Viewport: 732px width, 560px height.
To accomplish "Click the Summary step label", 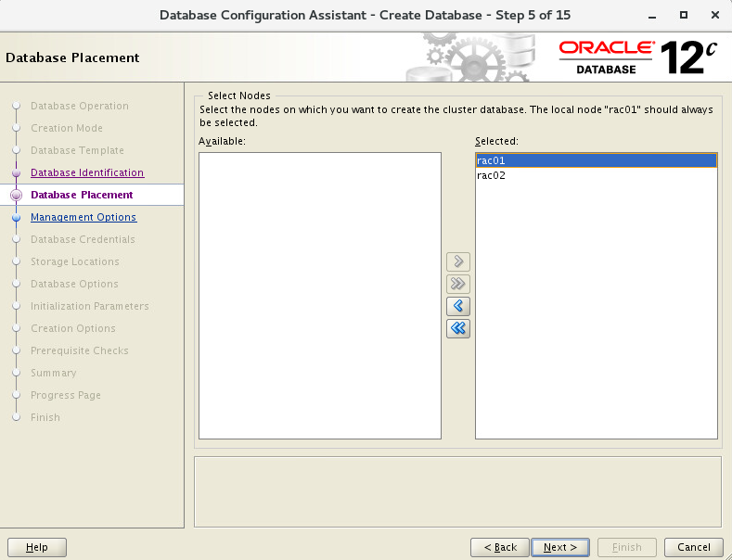I will click(x=53, y=373).
